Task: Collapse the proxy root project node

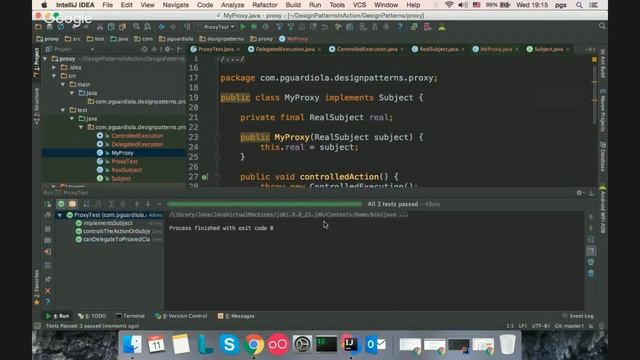Action: 45,59
